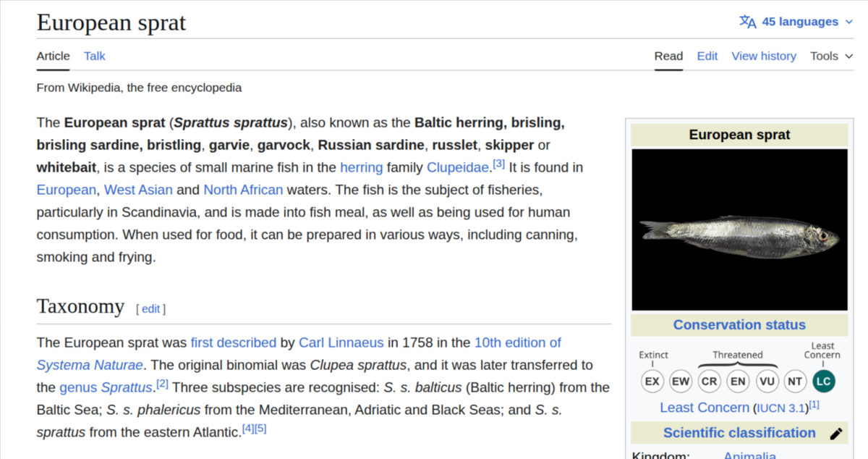This screenshot has height=459, width=868.
Task: Click the highlighted LC status circle
Action: coord(823,381)
